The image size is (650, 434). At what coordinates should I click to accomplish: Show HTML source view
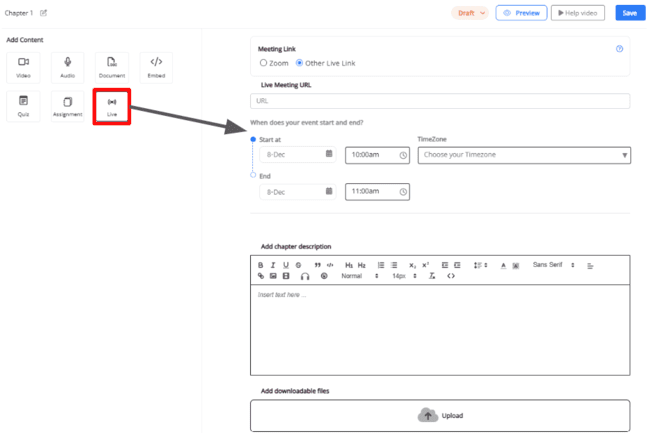coord(451,276)
